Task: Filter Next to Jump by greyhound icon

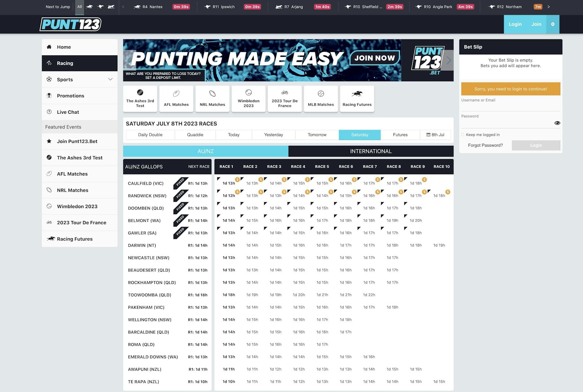Action: coord(101,7)
